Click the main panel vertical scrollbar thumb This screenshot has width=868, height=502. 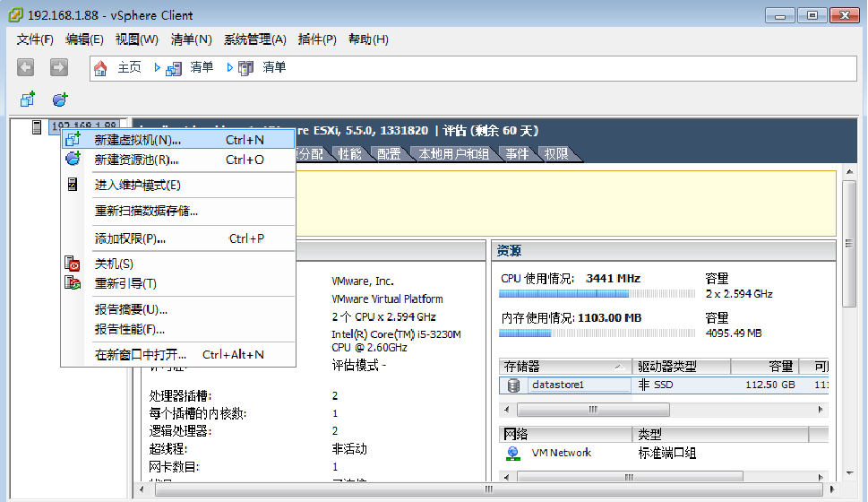pyautogui.click(x=849, y=244)
